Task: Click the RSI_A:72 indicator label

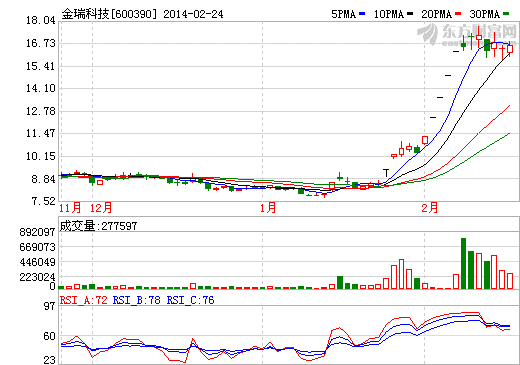Action: coord(84,300)
